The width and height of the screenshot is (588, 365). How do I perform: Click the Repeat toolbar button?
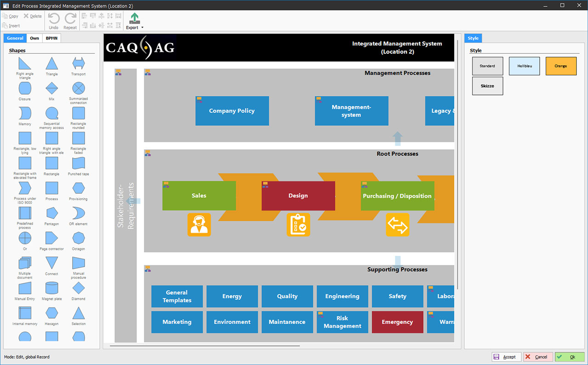[x=70, y=21]
